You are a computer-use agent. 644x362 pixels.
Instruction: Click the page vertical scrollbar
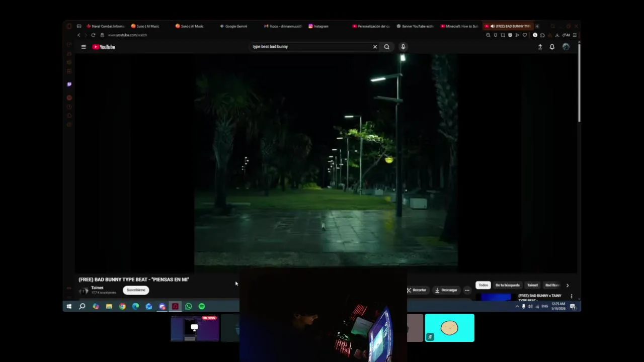click(x=579, y=83)
